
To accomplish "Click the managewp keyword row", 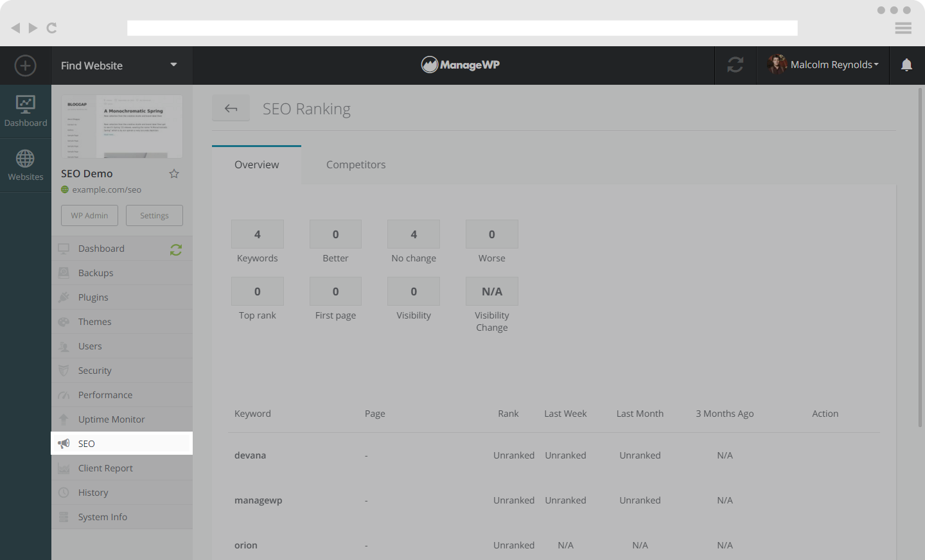I will pos(554,500).
